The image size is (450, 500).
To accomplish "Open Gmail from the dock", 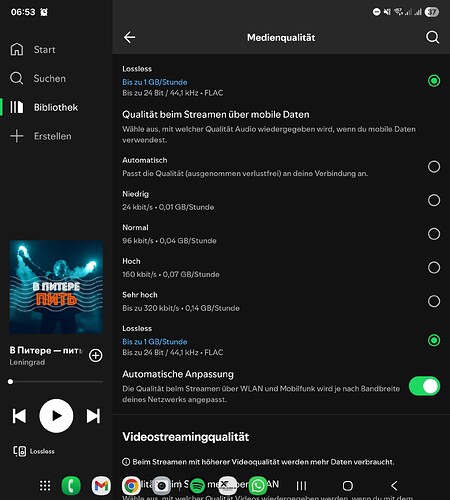I will tap(101, 486).
